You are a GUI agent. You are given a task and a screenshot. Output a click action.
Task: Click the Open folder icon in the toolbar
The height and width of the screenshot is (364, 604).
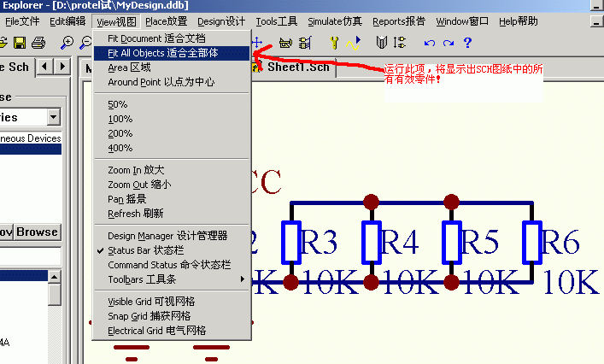tap(3, 43)
